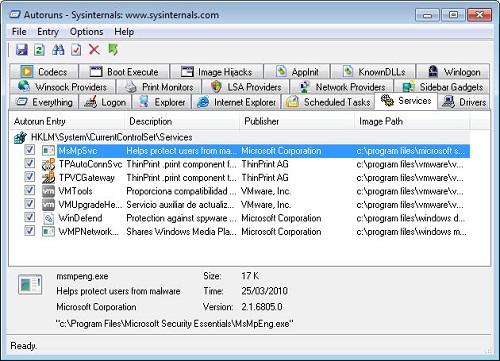Image resolution: width=500 pixels, height=361 pixels.
Task: Click 'Protection against spyware' description
Action: point(181,218)
